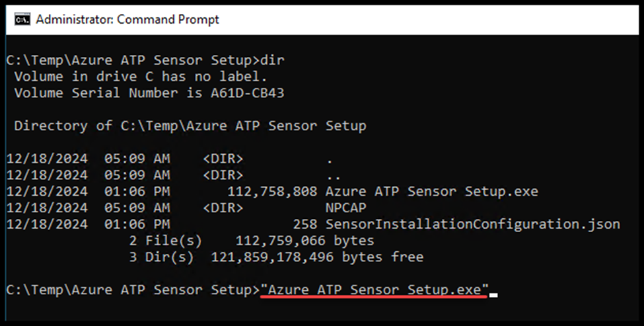Click the "Directory of" path line
Viewport: 644px width, 326px height.
[190, 126]
